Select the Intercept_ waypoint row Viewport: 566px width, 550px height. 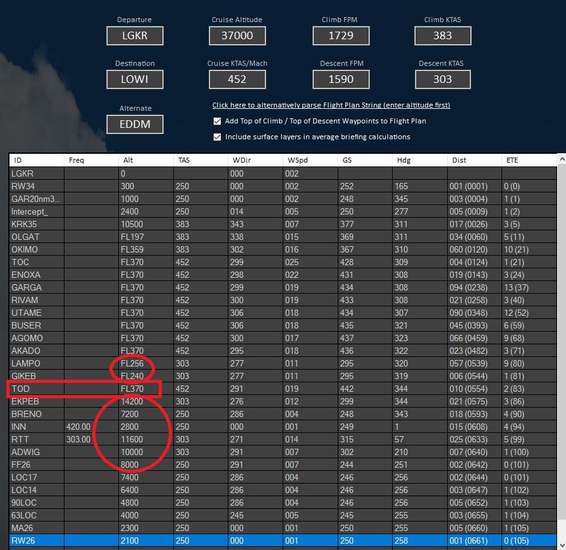(283, 211)
